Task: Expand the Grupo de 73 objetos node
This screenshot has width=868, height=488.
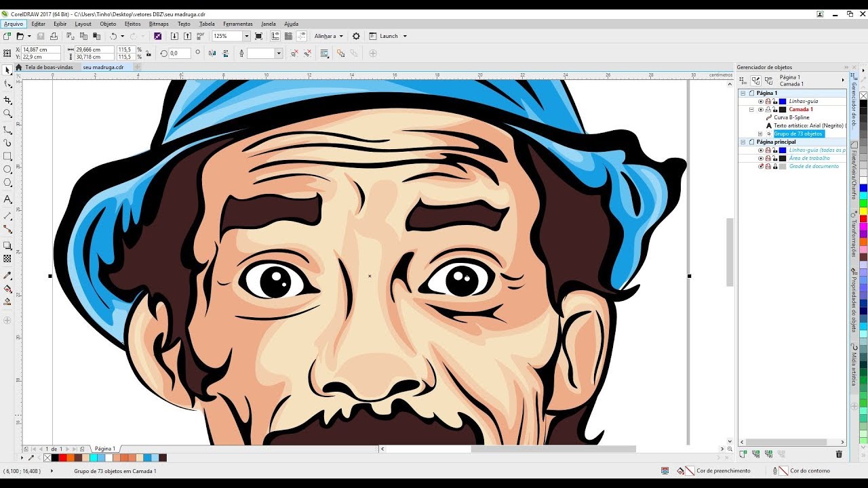Action: pos(759,134)
